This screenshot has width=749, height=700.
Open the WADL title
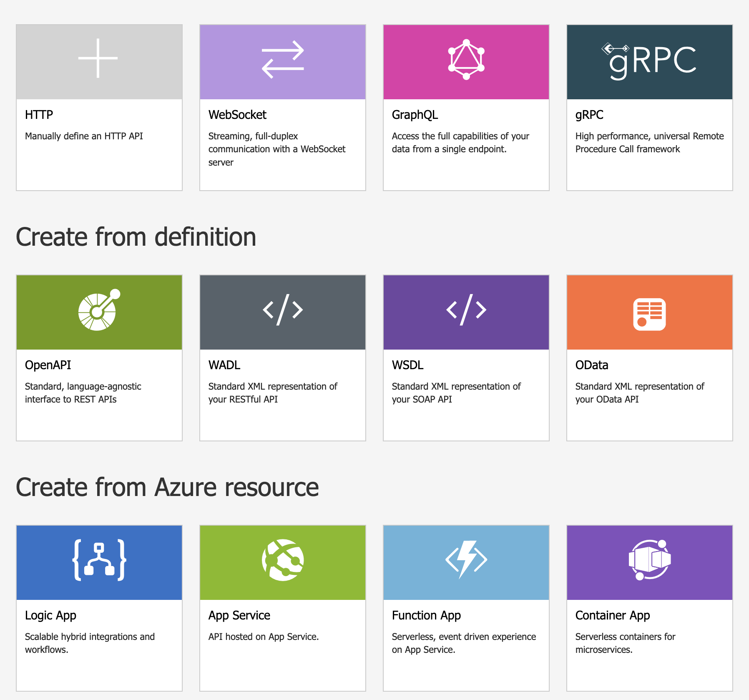tap(224, 365)
